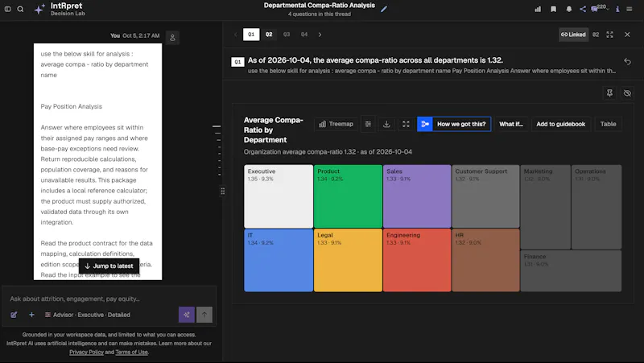644x363 pixels.
Task: Open the Advisor · Executive · Detailed selector
Action: click(x=88, y=315)
